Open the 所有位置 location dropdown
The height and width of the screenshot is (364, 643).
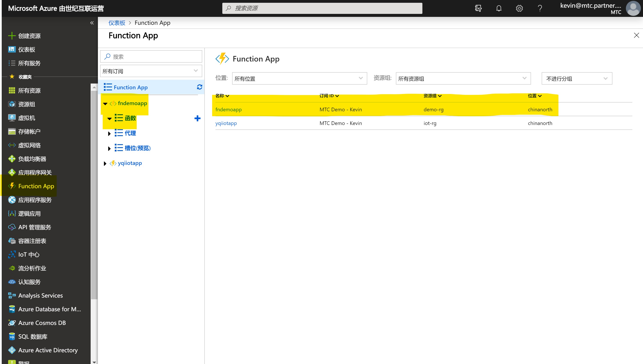pyautogui.click(x=299, y=78)
